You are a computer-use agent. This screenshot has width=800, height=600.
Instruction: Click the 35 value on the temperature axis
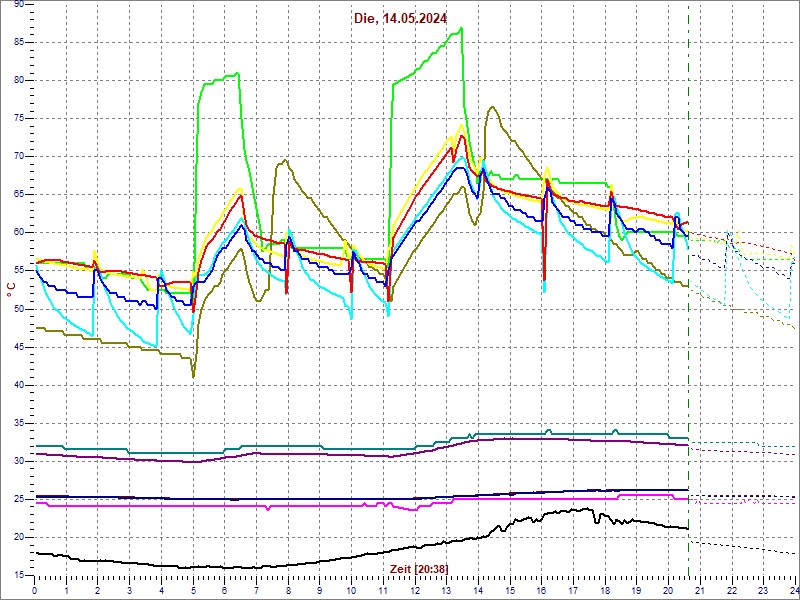point(18,423)
